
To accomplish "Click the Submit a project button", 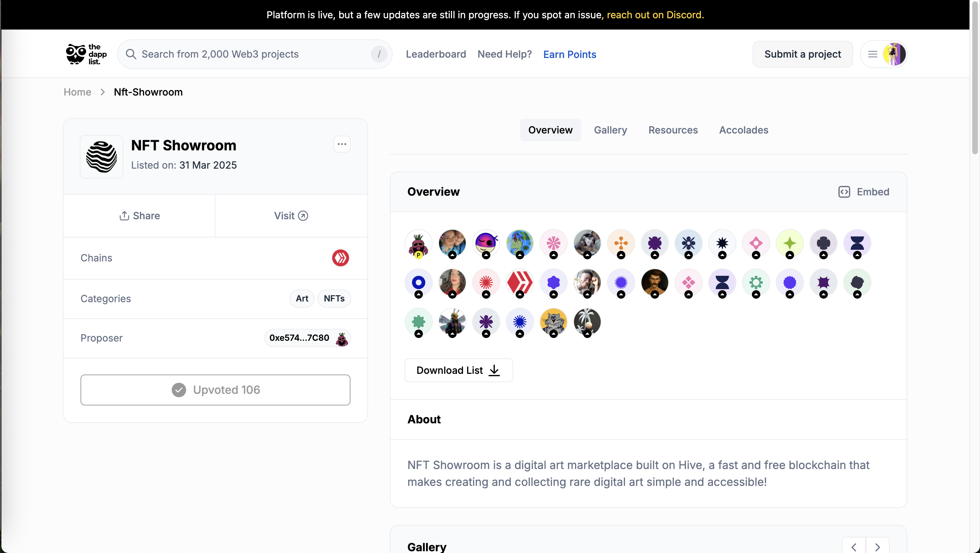I will tap(802, 54).
